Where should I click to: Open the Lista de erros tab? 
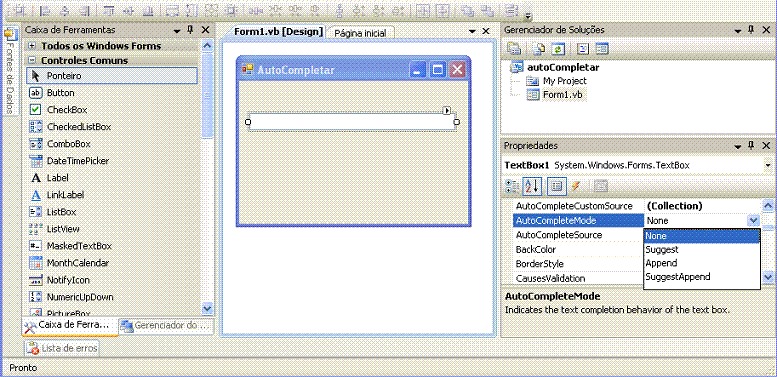pyautogui.click(x=62, y=348)
